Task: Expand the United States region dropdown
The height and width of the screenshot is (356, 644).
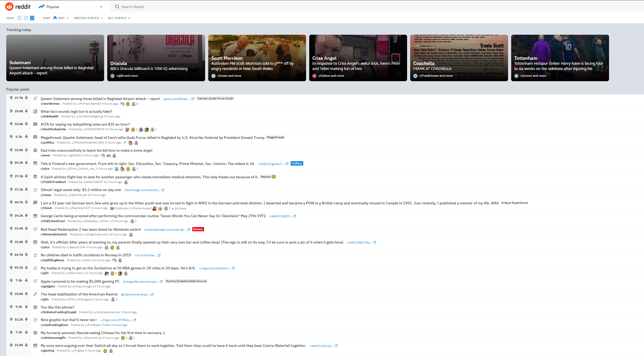Action: (88, 18)
